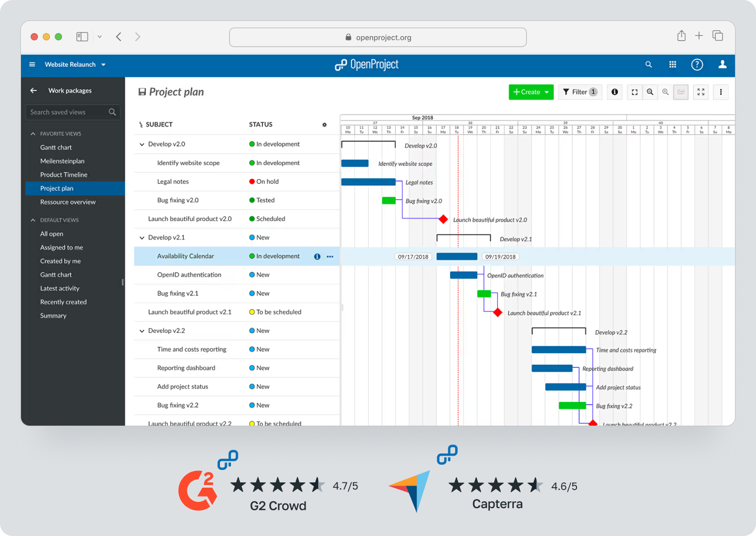This screenshot has height=536, width=756.
Task: Click the zoom in magnifier icon
Action: pyautogui.click(x=665, y=92)
